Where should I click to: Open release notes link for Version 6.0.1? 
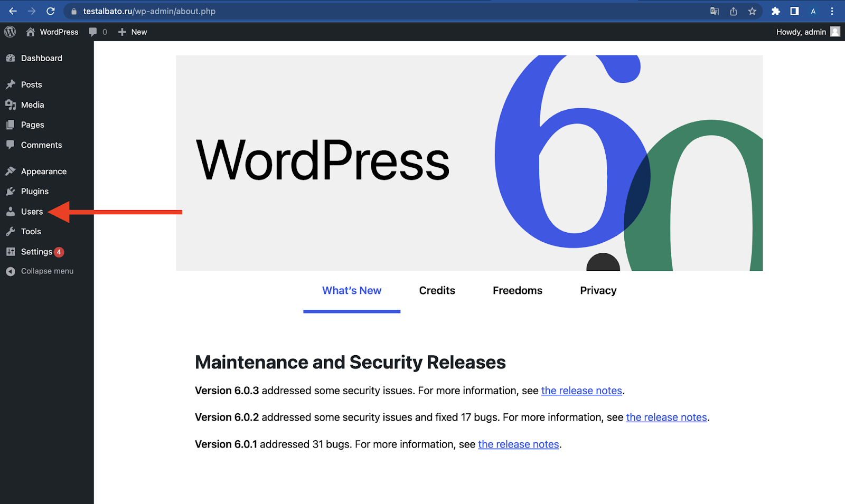click(x=518, y=445)
